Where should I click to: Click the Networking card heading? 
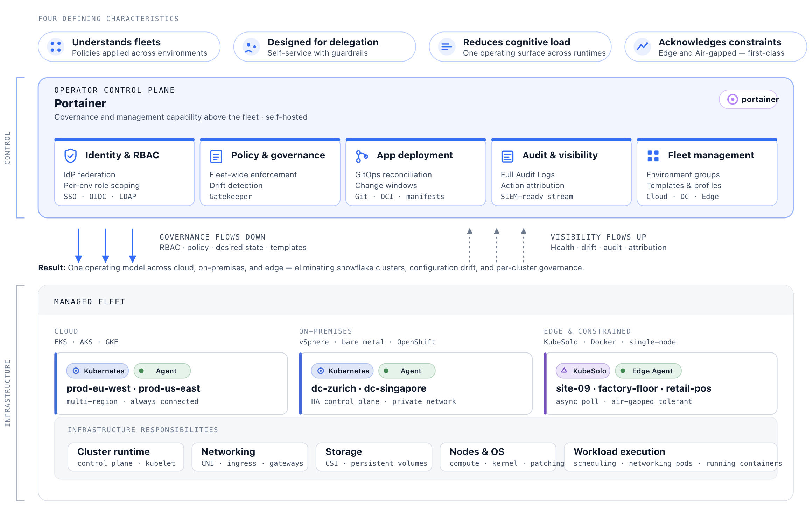click(x=228, y=452)
